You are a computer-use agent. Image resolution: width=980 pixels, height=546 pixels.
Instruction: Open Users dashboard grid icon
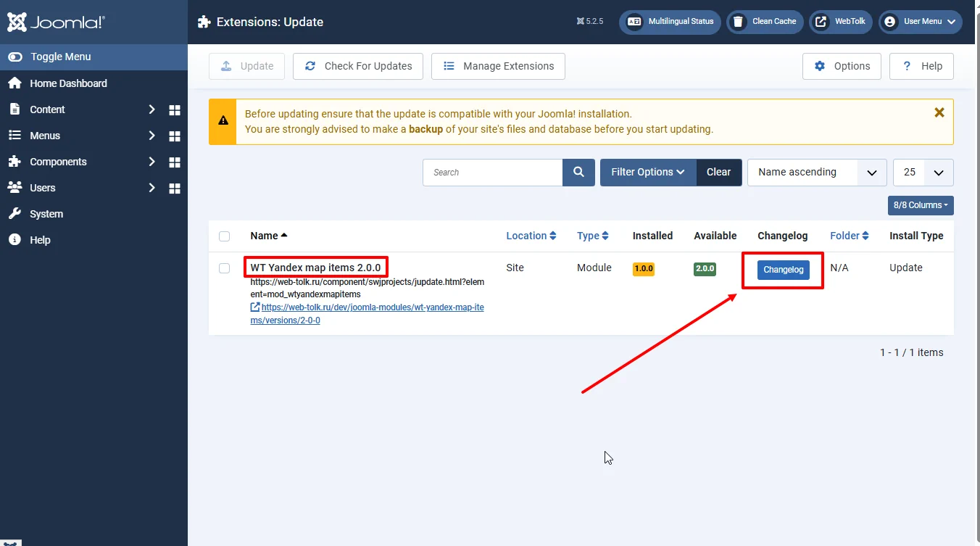pyautogui.click(x=175, y=189)
